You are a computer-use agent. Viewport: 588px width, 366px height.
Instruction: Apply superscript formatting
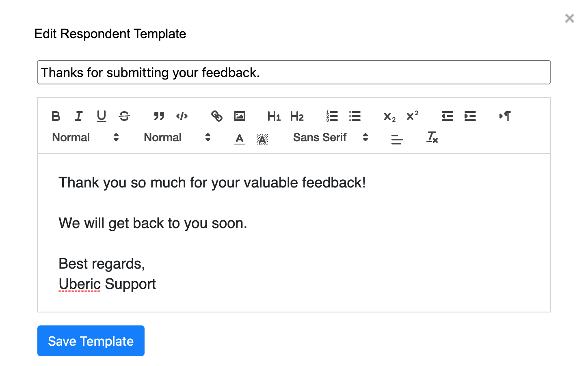tap(413, 116)
